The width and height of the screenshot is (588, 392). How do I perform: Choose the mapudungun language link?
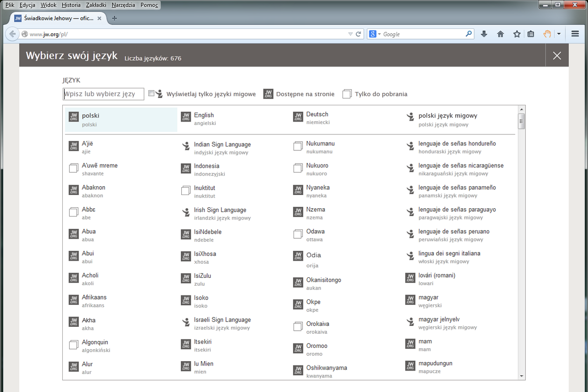pyautogui.click(x=436, y=364)
